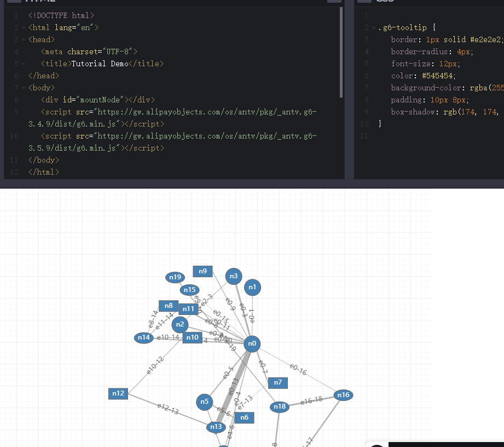
Task: Click the edge label e0-3
Action: pyautogui.click(x=244, y=310)
